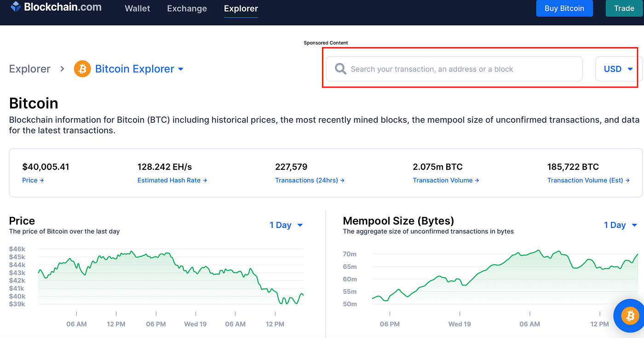Open the Estimated Hash Rate link
The height and width of the screenshot is (338, 644).
[172, 181]
